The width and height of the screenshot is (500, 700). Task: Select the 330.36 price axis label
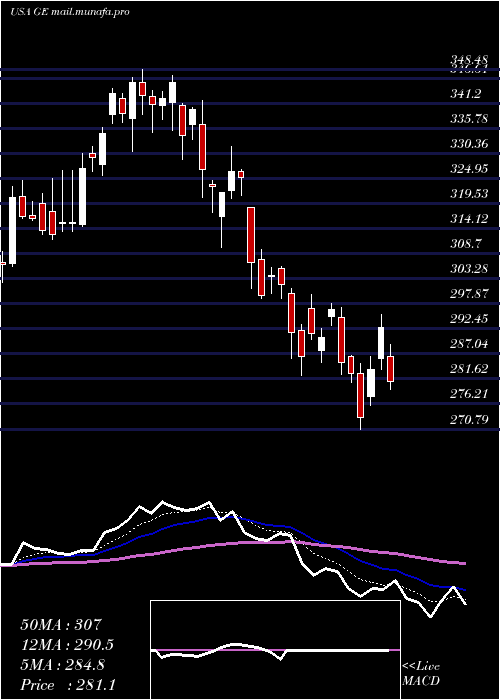coord(469,144)
